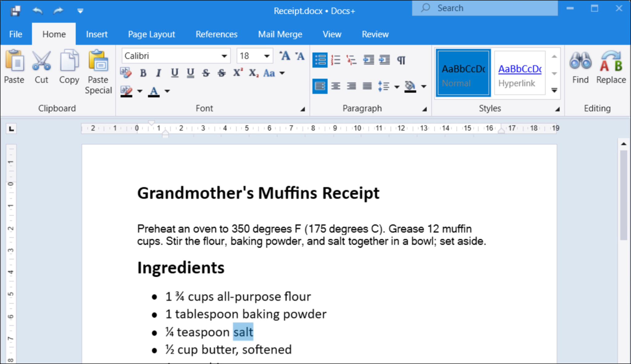Screen dimensions: 631x364
Task: Switch to the Mail Merge tab
Action: click(x=280, y=34)
